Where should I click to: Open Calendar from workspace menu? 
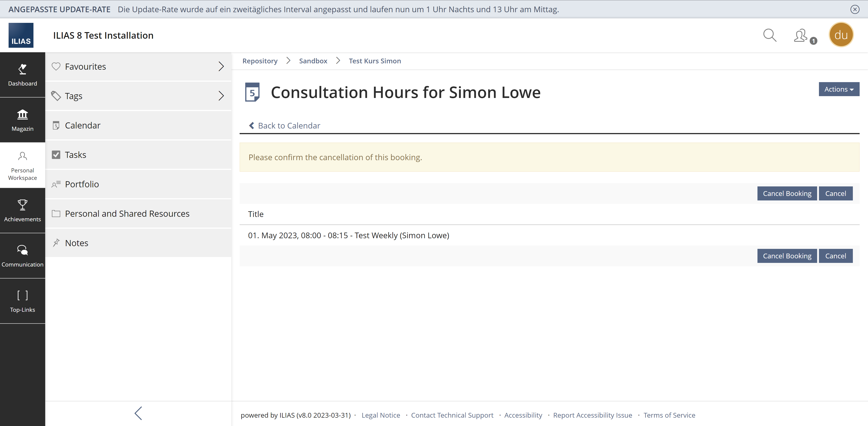pyautogui.click(x=83, y=126)
